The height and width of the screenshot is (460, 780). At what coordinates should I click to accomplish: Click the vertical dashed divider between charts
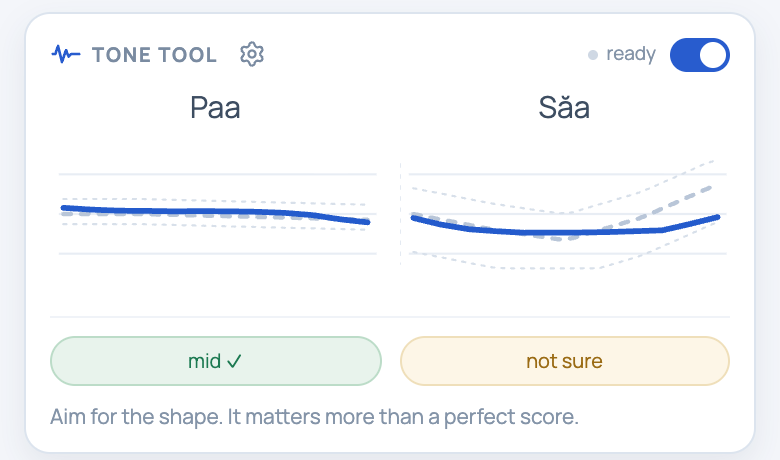400,213
